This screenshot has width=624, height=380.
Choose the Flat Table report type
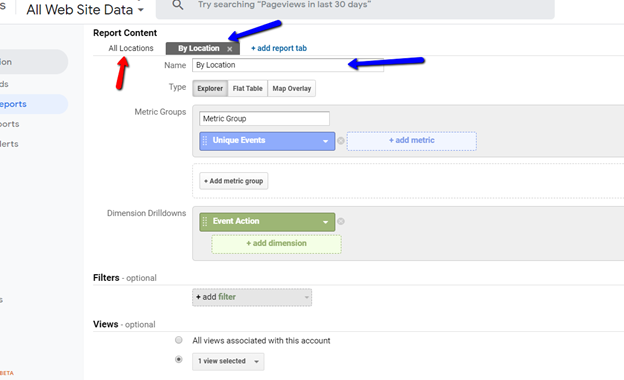click(248, 88)
